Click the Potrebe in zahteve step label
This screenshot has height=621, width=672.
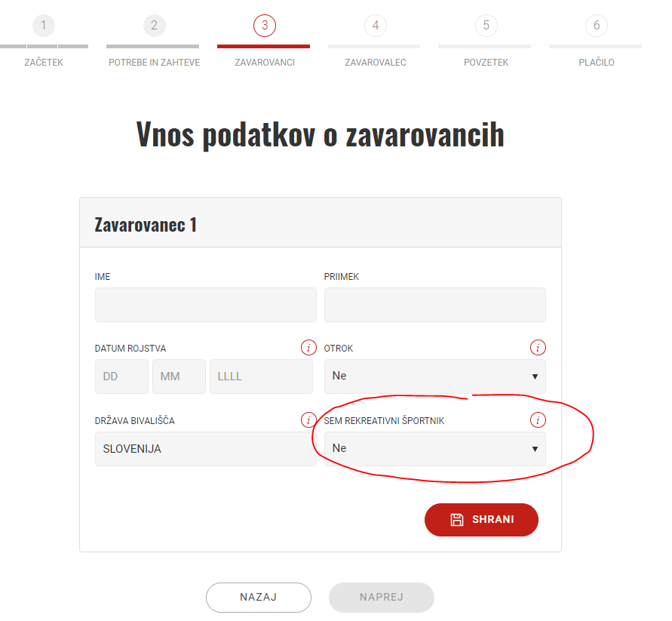click(x=155, y=62)
